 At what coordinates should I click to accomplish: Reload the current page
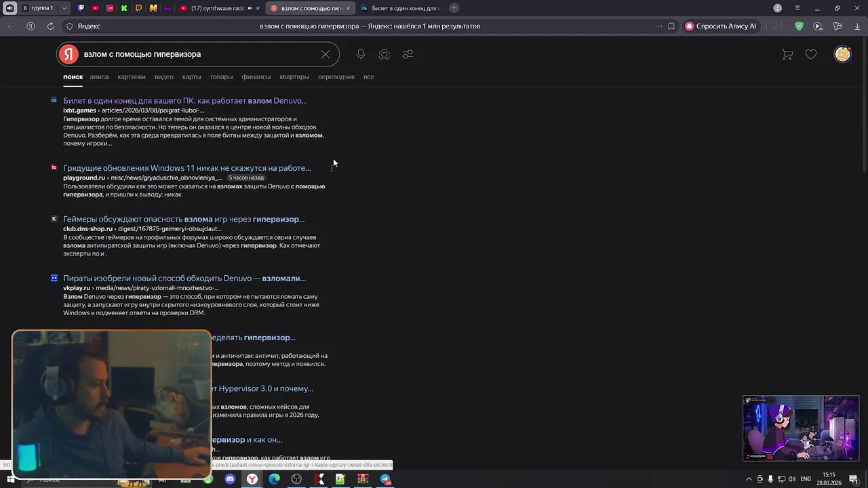[x=50, y=26]
